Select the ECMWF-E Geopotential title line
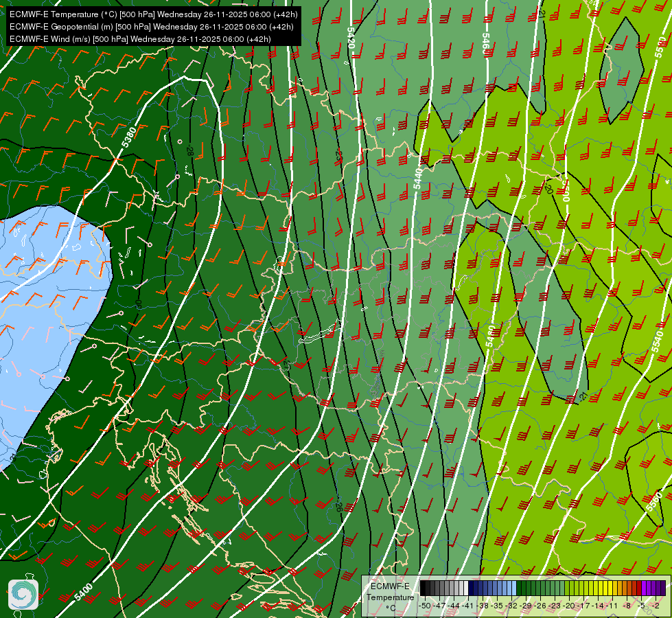 [151, 27]
